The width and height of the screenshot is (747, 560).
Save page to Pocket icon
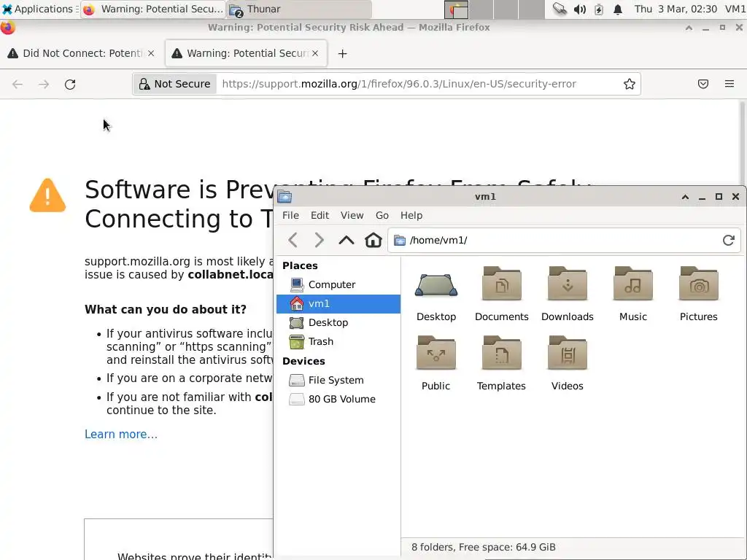[703, 85]
